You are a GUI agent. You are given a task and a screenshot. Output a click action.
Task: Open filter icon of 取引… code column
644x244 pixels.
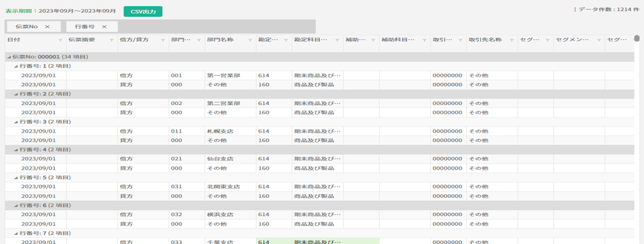click(x=461, y=40)
